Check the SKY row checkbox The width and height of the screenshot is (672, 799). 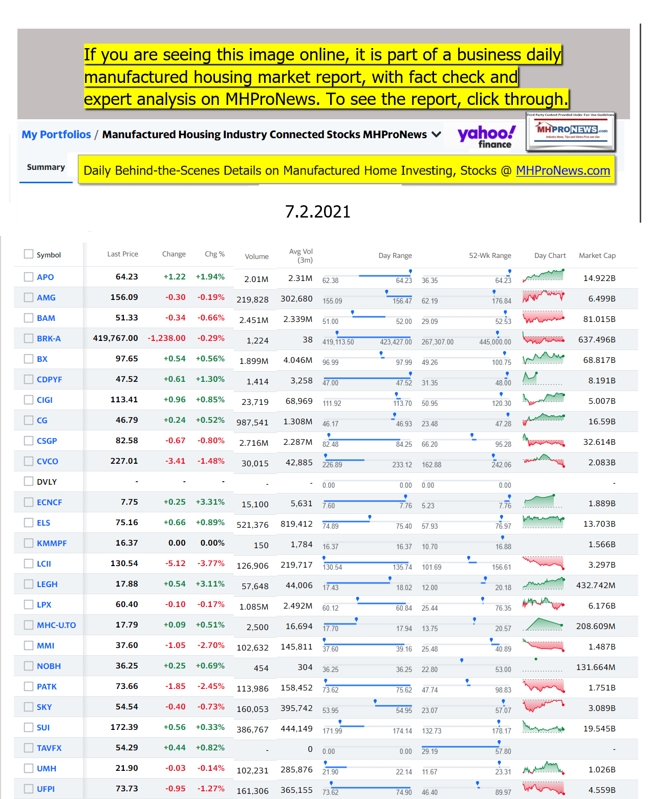tap(29, 707)
